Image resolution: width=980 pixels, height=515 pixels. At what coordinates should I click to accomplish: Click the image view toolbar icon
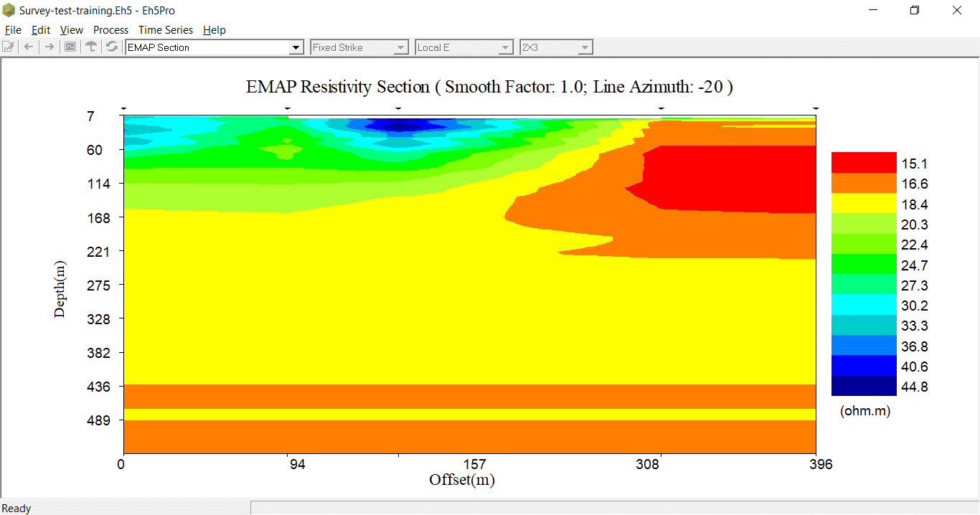click(x=70, y=47)
